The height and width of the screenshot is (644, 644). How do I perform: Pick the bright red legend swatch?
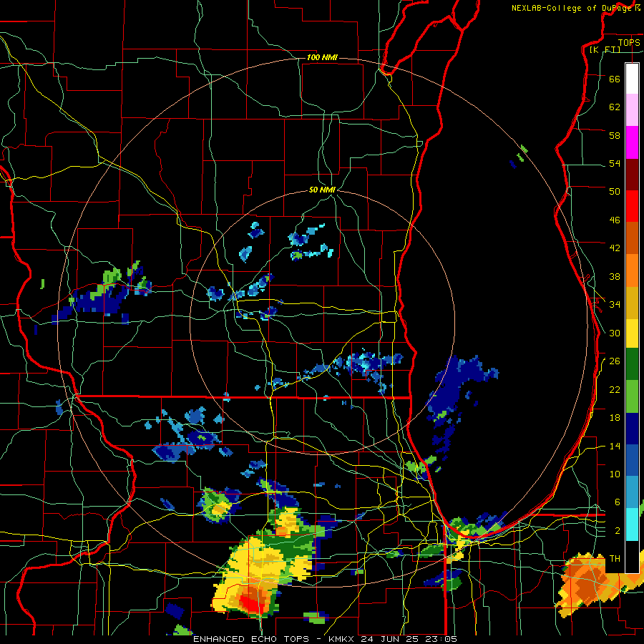(x=632, y=206)
